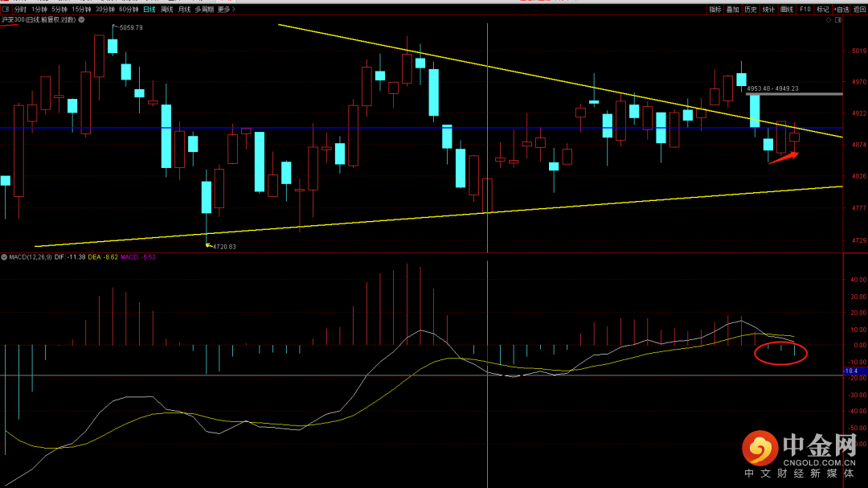Viewport: 868px width, 488px height.
Task: Open 统计 statistics
Action: coord(768,10)
